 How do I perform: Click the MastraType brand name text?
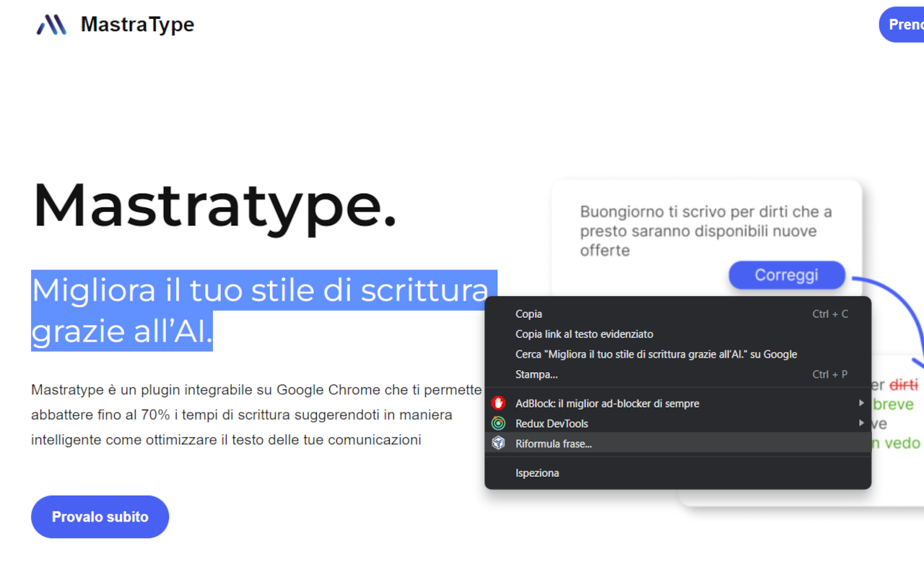pyautogui.click(x=137, y=24)
